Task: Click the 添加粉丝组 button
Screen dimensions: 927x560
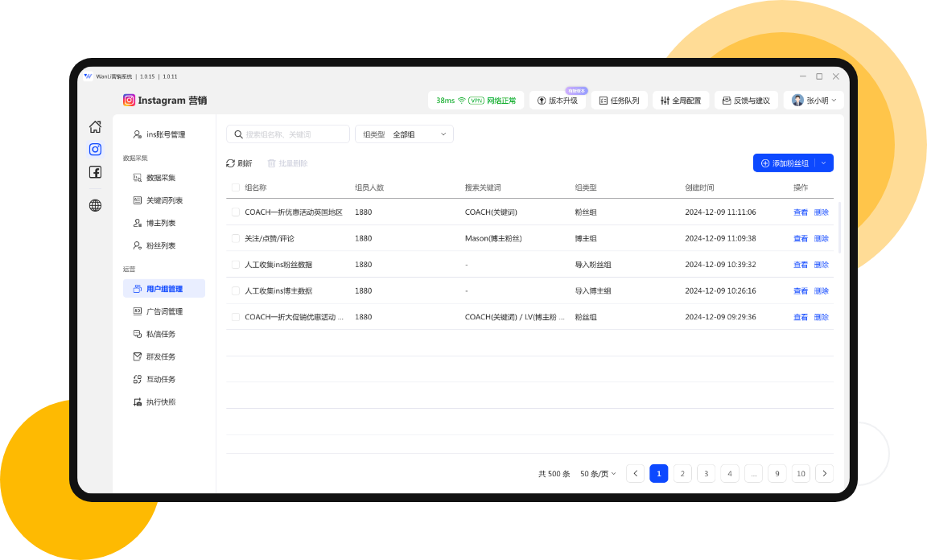Action: click(x=784, y=163)
